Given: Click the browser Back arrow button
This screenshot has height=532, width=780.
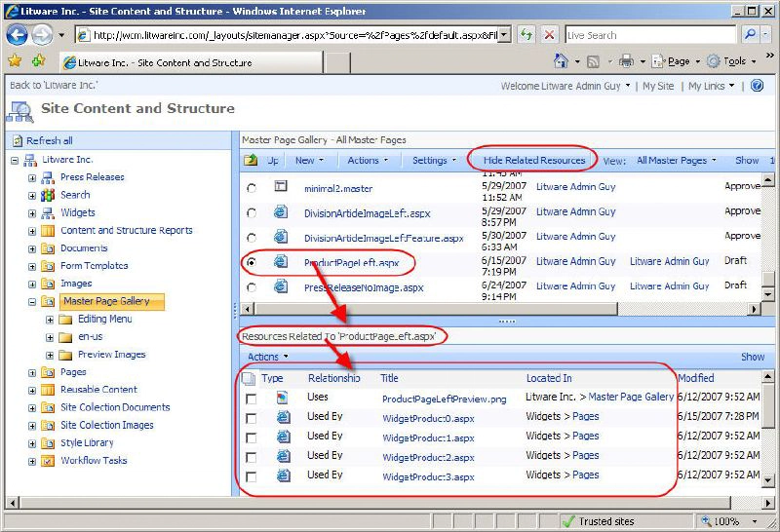Looking at the screenshot, I should [x=18, y=35].
